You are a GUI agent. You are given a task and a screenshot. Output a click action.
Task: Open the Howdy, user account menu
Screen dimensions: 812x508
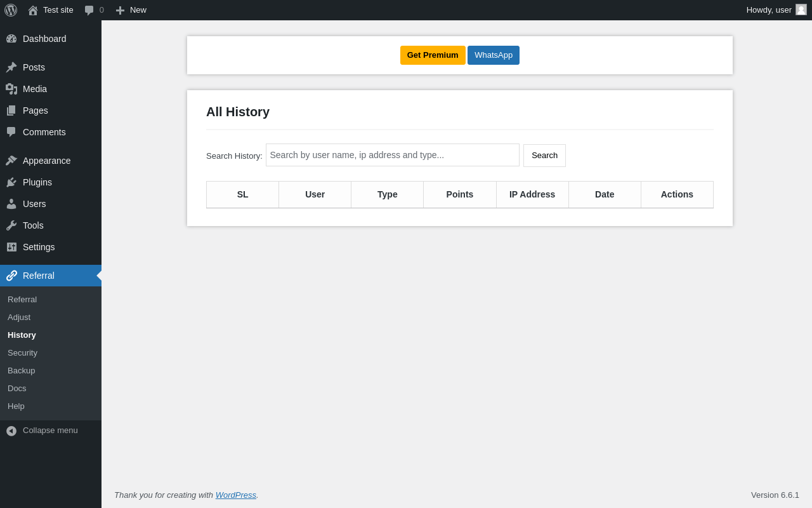pos(776,10)
